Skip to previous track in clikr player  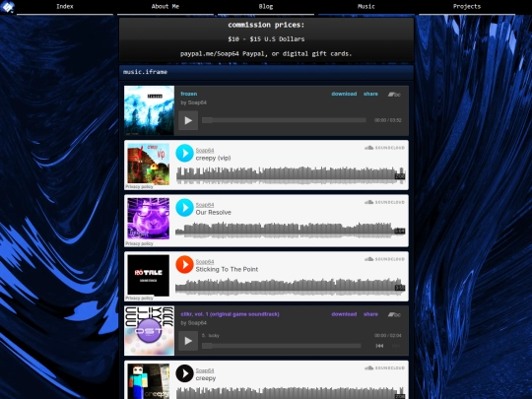pyautogui.click(x=379, y=346)
